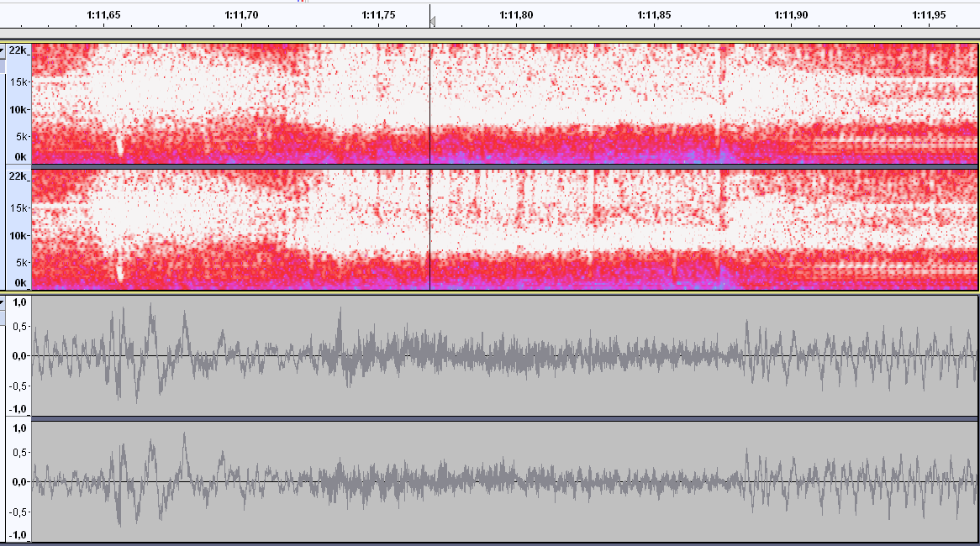Click the 1:11,75 tick on the timeline
This screenshot has height=546, width=980.
click(378, 14)
